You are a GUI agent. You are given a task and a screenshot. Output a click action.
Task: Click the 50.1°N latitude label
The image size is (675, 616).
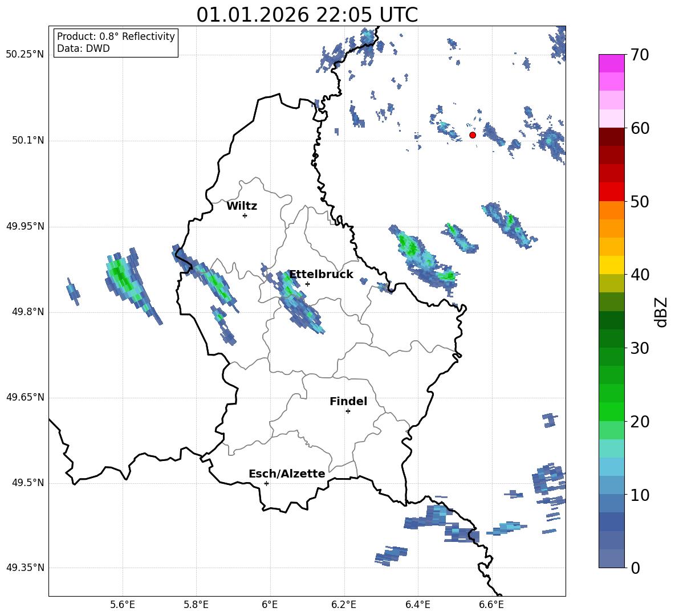pos(28,141)
